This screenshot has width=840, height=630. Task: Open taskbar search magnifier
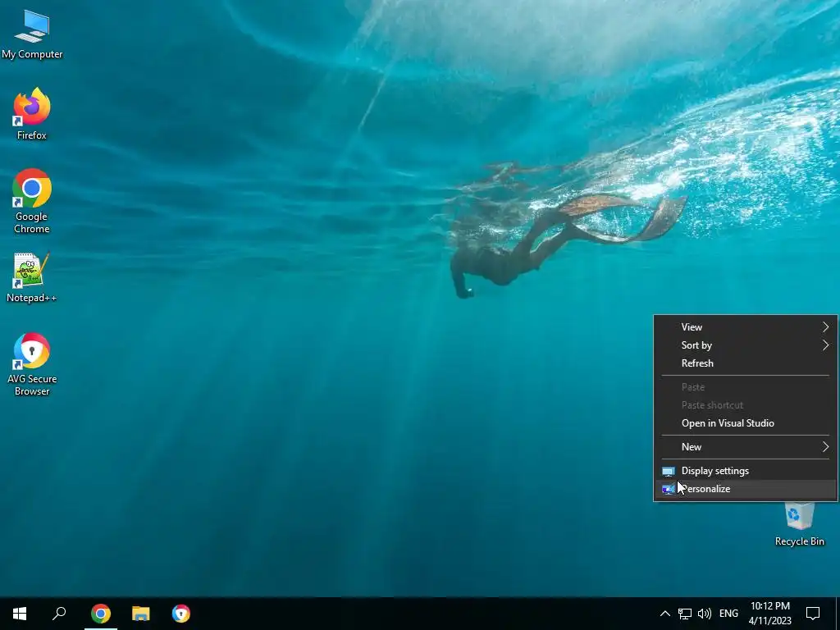(59, 614)
